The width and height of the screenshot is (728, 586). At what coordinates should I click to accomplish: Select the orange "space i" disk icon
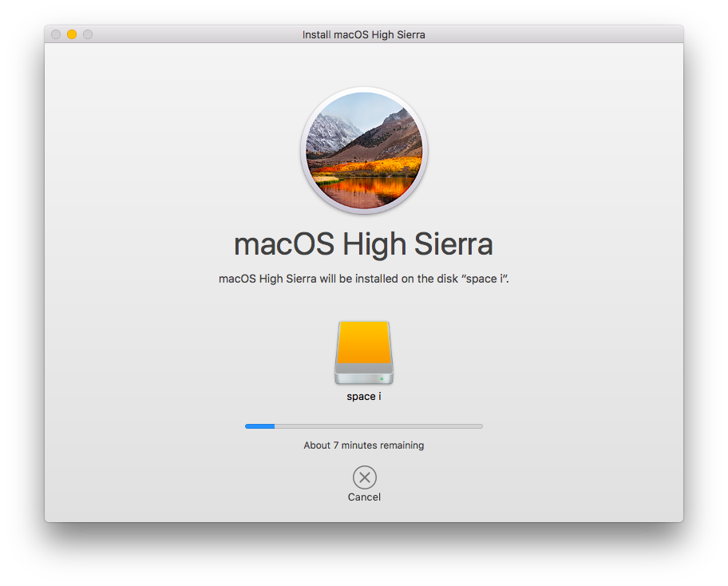pyautogui.click(x=364, y=353)
